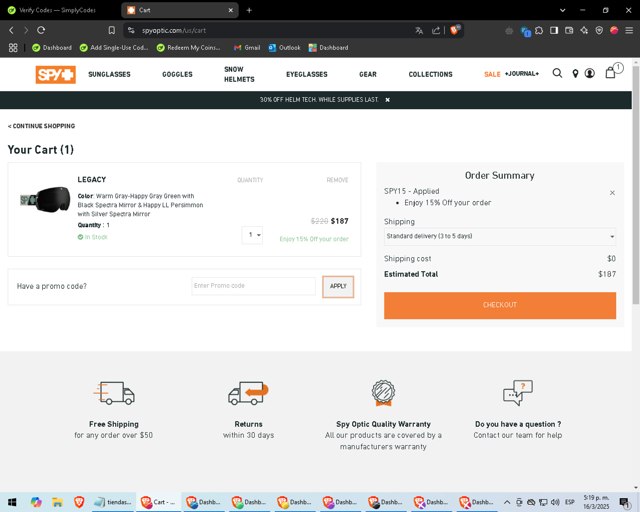Go to the Sale section
Viewport: 640px width, 512px height.
[x=492, y=74]
